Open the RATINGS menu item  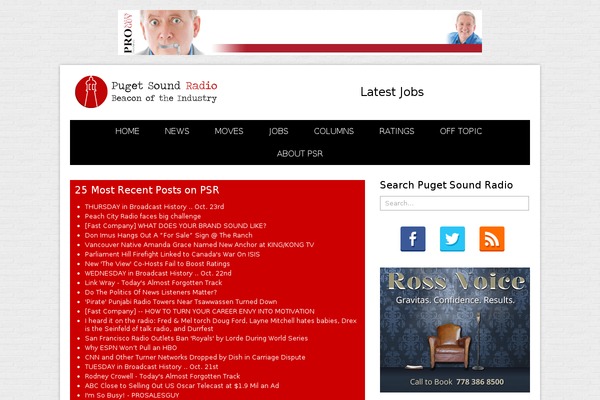(396, 131)
